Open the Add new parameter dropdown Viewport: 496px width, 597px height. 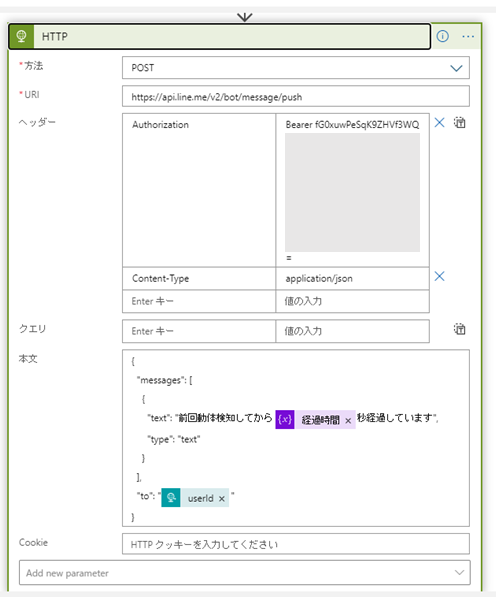(245, 573)
